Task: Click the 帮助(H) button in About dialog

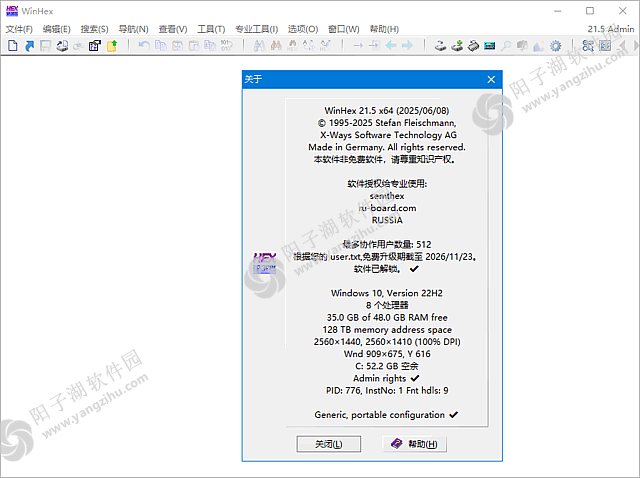Action: (414, 444)
